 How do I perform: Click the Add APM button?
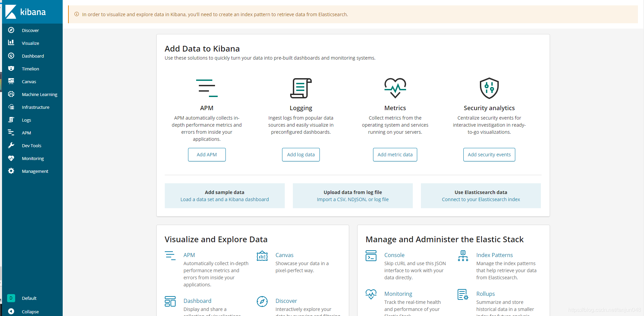pyautogui.click(x=207, y=155)
